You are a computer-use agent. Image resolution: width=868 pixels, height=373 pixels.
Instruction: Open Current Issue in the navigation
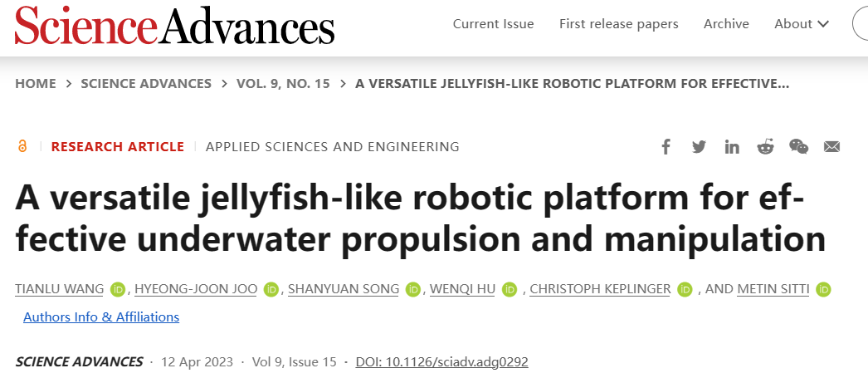tap(493, 24)
